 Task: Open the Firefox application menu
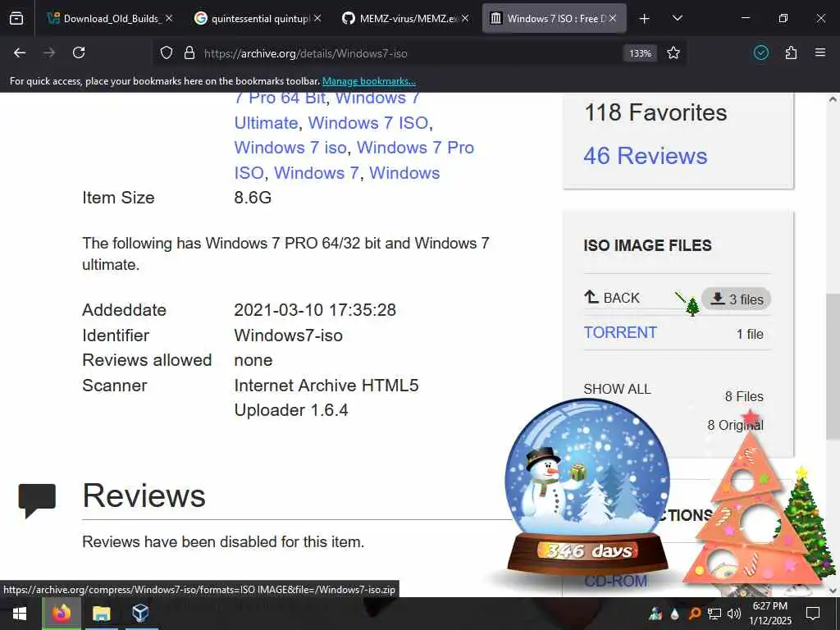(x=820, y=52)
